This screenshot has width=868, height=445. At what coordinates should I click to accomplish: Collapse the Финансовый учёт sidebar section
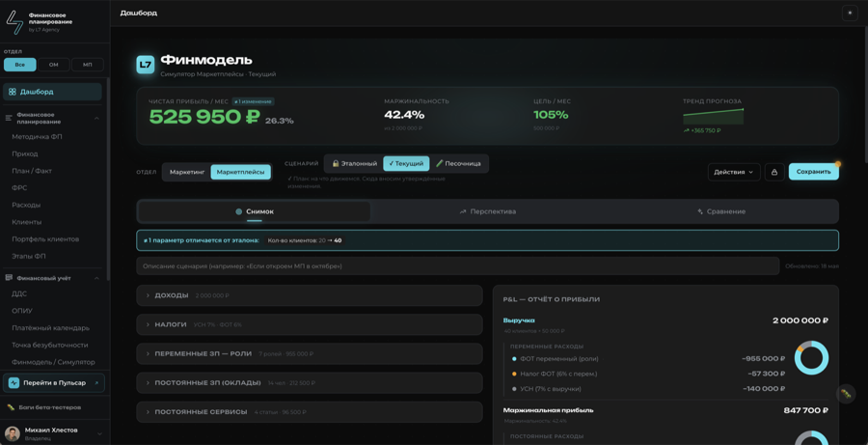click(x=96, y=278)
